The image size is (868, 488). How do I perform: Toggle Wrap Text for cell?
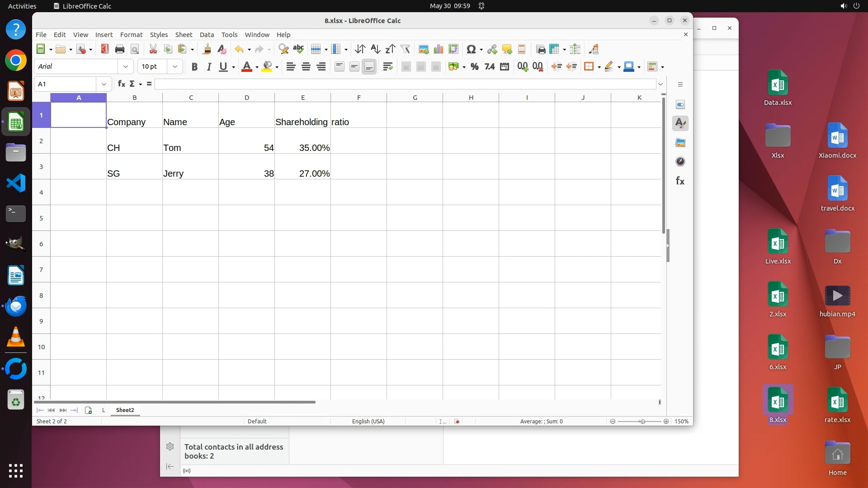pyautogui.click(x=387, y=67)
